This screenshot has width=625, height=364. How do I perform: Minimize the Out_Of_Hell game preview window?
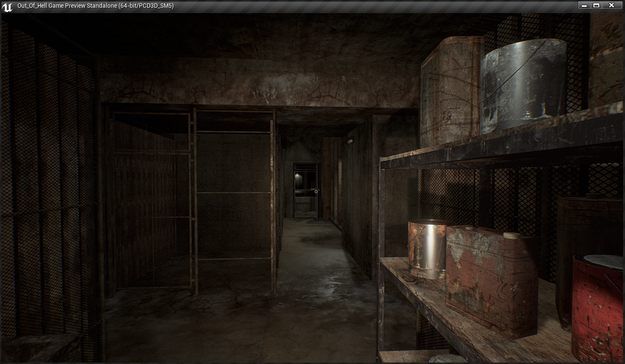[x=584, y=5]
